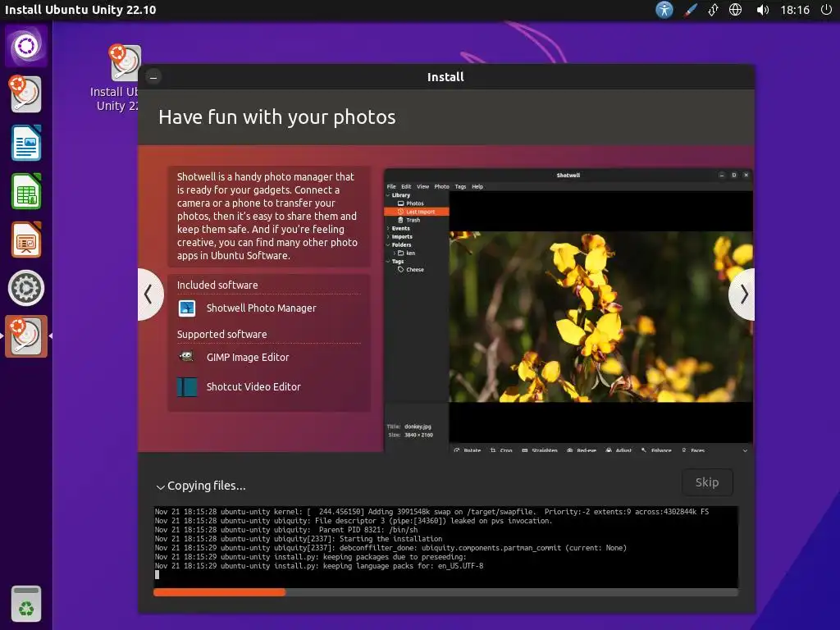Click the Rotate tool in Shotwell toolbar

click(x=467, y=450)
